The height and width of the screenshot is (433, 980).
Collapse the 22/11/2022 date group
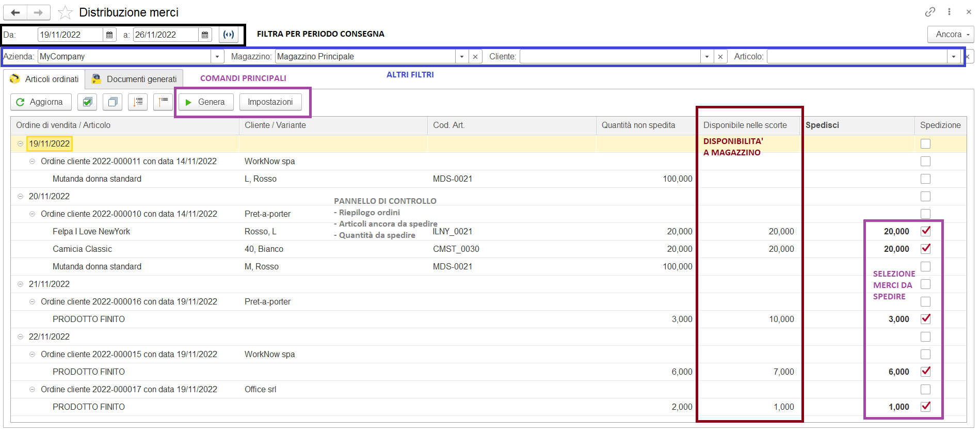point(21,337)
